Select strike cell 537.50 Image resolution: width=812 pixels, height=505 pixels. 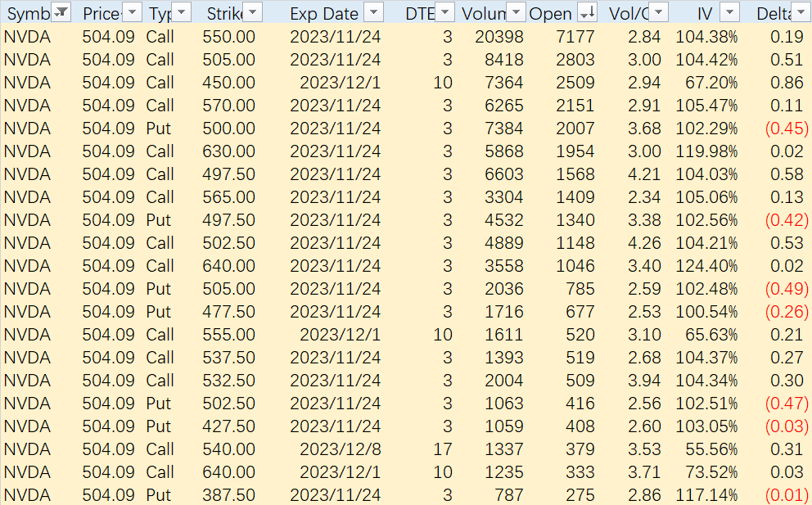229,358
